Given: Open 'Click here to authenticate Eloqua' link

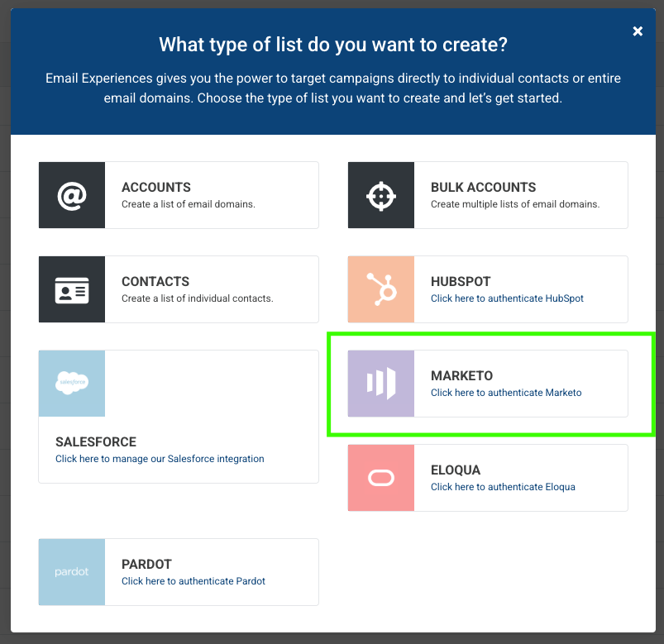Looking at the screenshot, I should [503, 487].
